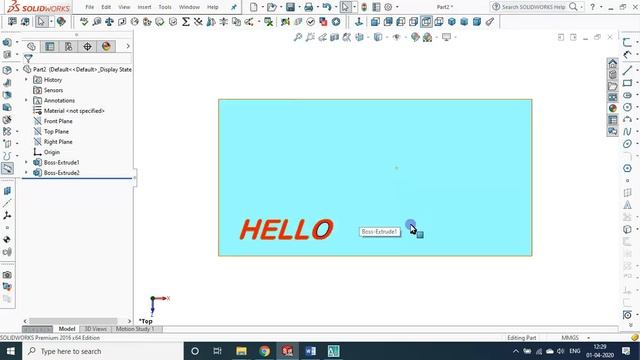Open Word from the taskbar
Viewport: 640px width, 360px height.
pyautogui.click(x=311, y=351)
